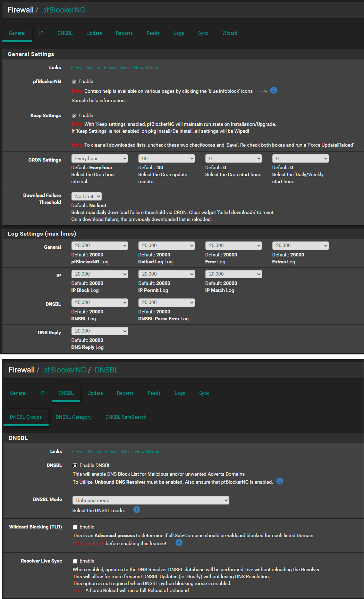The image size is (364, 599).
Task: Open Download Failure Threshold dropdown
Action: [x=86, y=196]
